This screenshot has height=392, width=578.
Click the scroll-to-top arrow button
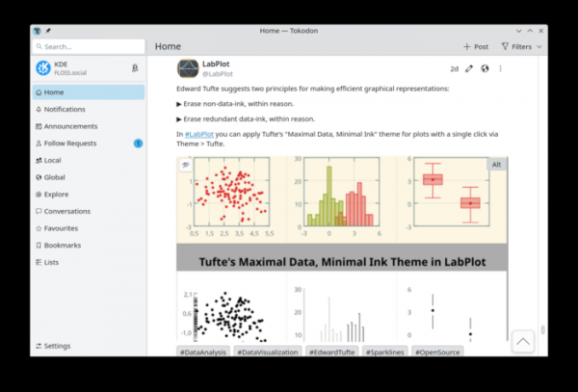[522, 341]
